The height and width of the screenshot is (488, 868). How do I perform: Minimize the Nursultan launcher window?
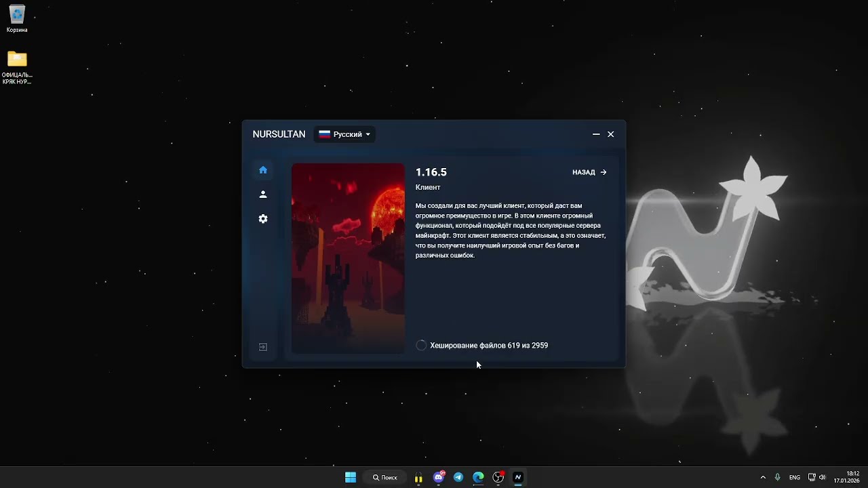pyautogui.click(x=596, y=134)
